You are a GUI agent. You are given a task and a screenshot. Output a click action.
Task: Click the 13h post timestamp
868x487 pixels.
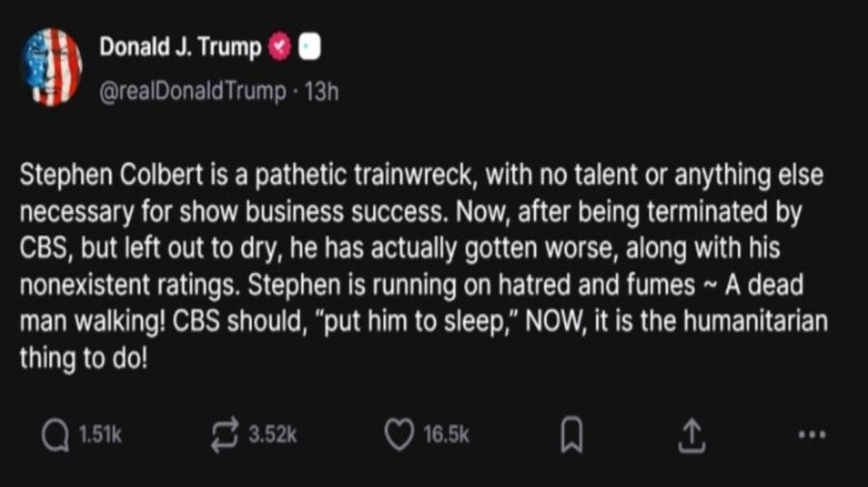coord(321,92)
